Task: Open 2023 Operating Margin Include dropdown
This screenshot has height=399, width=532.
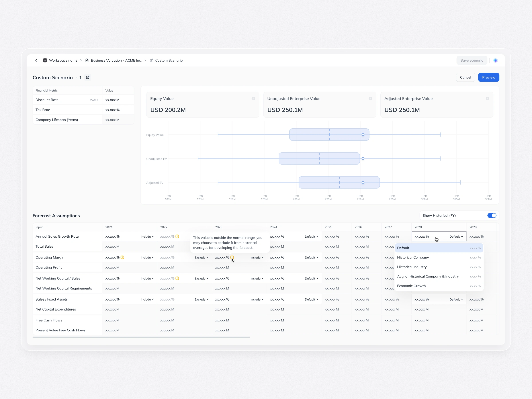Action: coord(257,258)
